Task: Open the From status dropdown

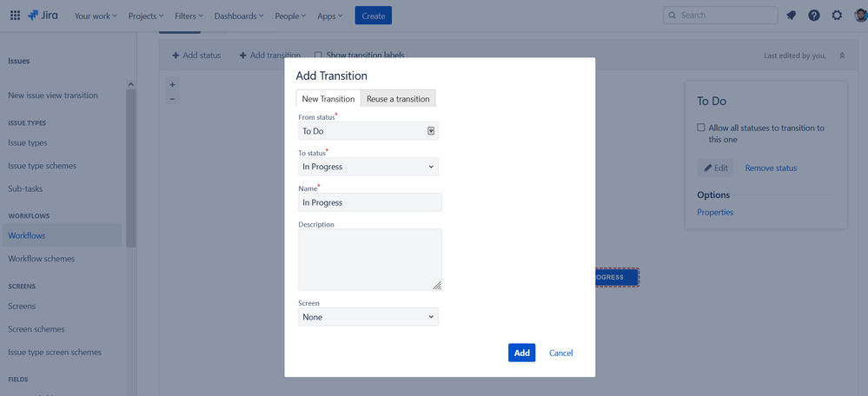Action: pos(368,131)
